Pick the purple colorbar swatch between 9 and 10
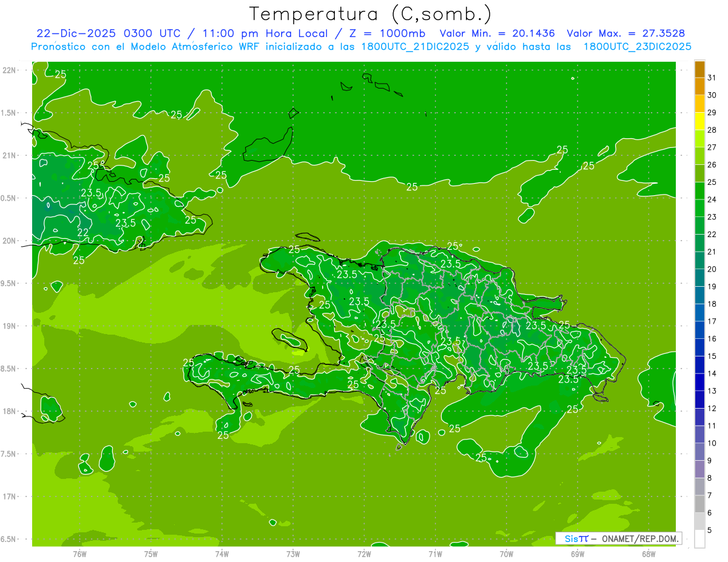Screen dimensions: 728x562 [x=699, y=452]
